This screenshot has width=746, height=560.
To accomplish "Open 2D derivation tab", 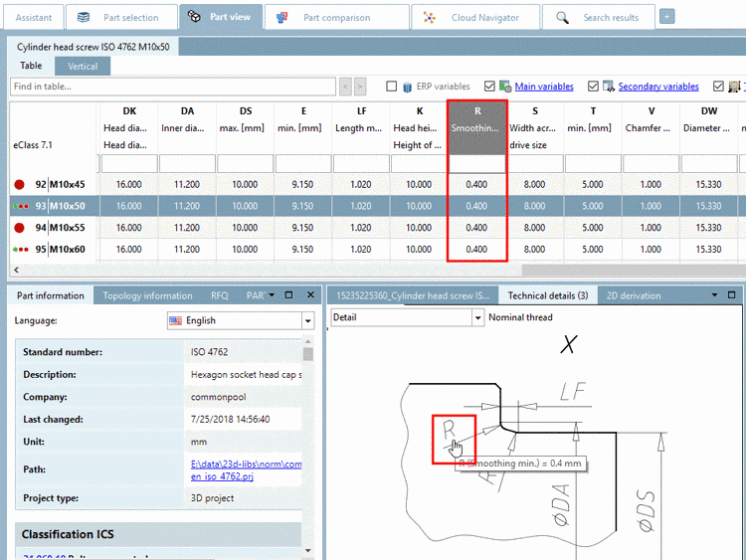I will pyautogui.click(x=634, y=295).
